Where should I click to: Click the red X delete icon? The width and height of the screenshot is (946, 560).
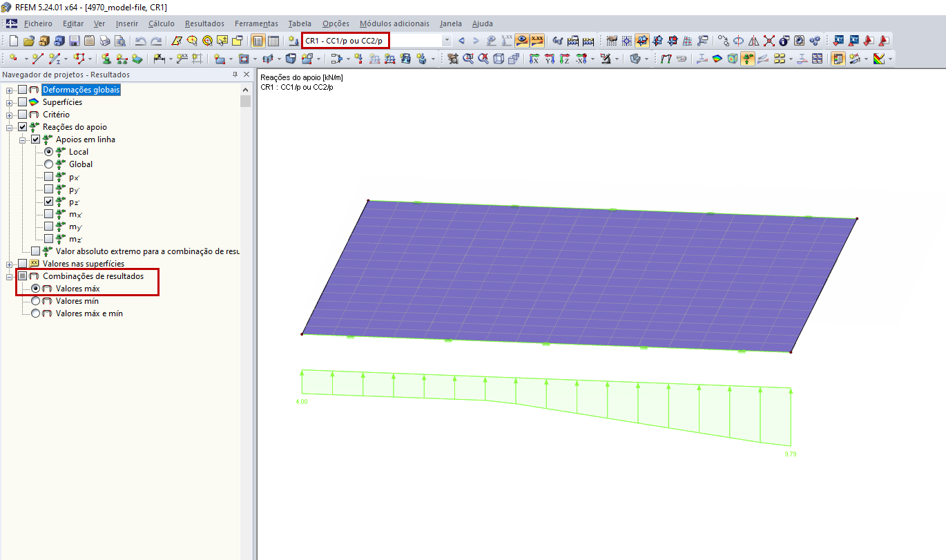[x=769, y=41]
